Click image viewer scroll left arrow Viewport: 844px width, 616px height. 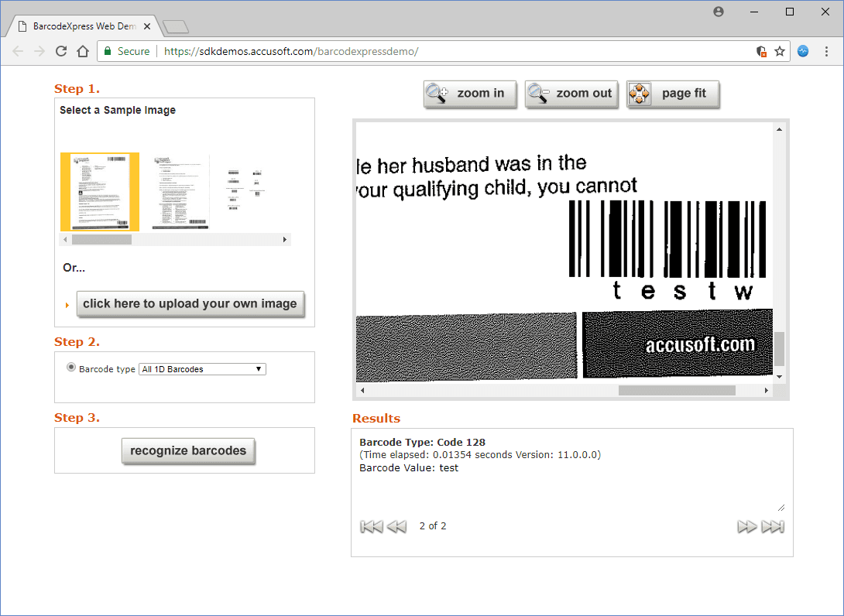[x=362, y=391]
